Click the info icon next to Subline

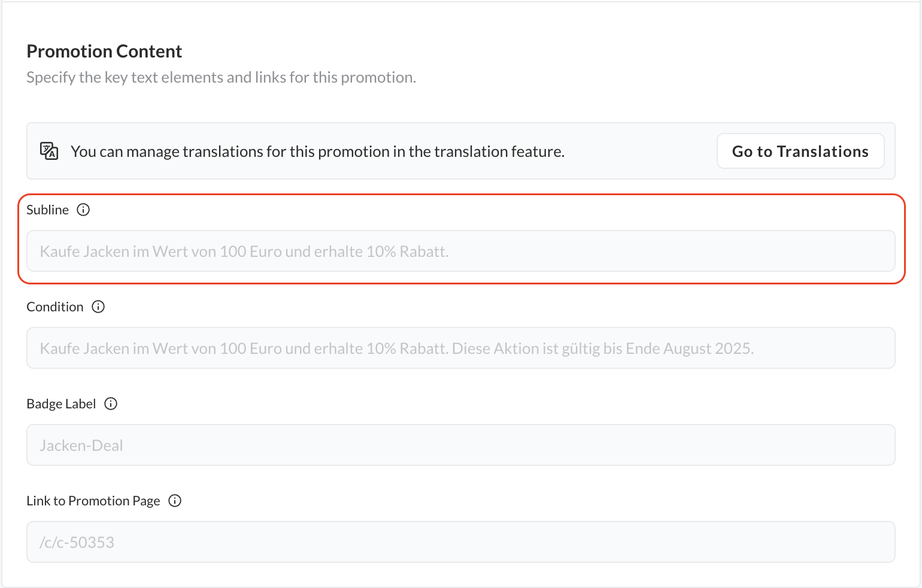coord(84,210)
